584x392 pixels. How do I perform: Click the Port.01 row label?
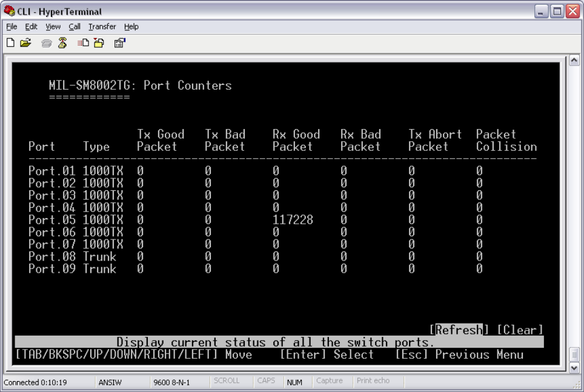[x=52, y=171]
